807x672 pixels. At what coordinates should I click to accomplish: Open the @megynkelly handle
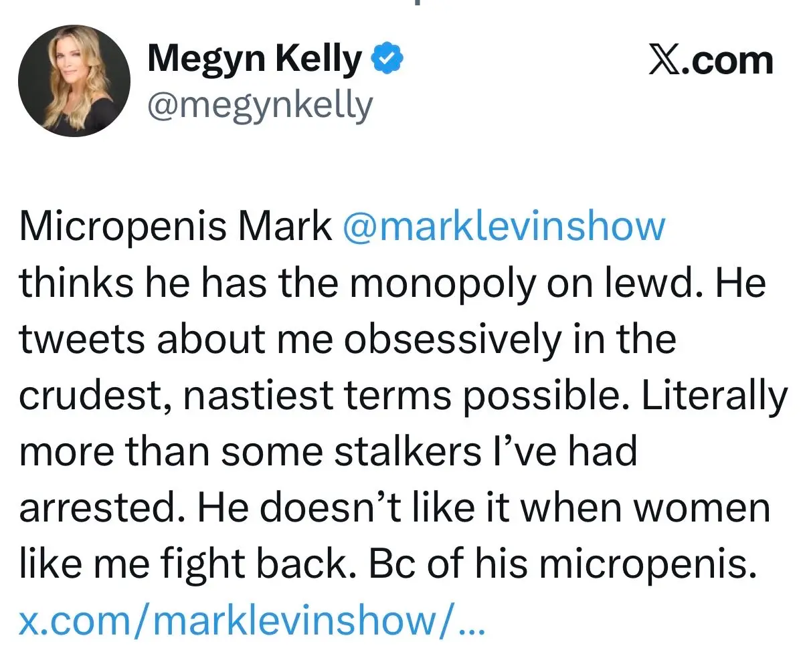point(260,106)
